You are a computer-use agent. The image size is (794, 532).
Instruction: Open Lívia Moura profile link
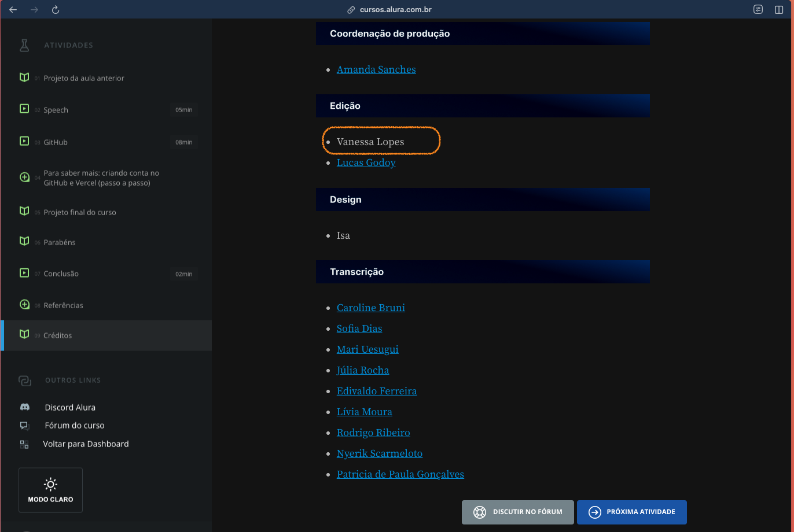point(365,412)
